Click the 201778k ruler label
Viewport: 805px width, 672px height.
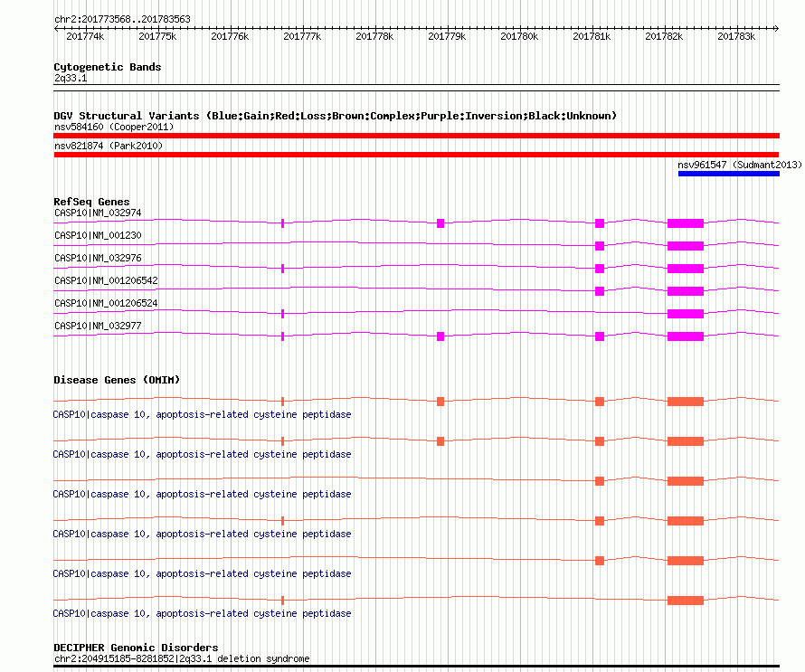click(374, 36)
